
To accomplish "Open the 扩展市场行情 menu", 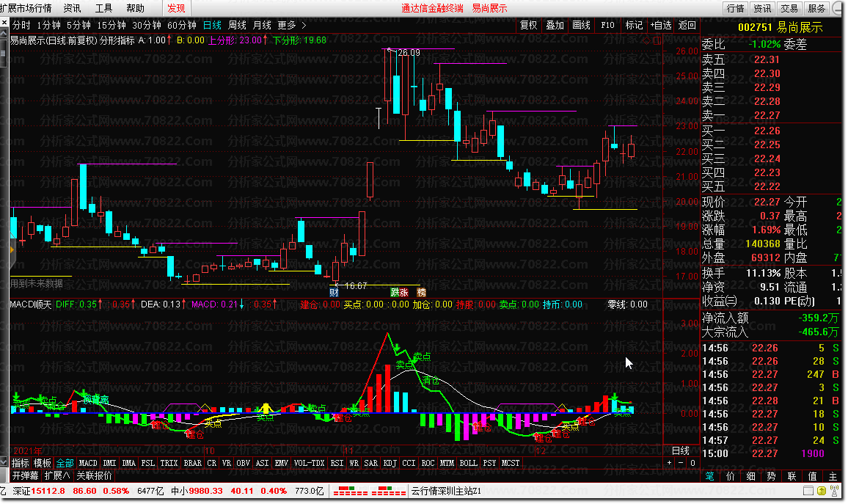I will [26, 8].
